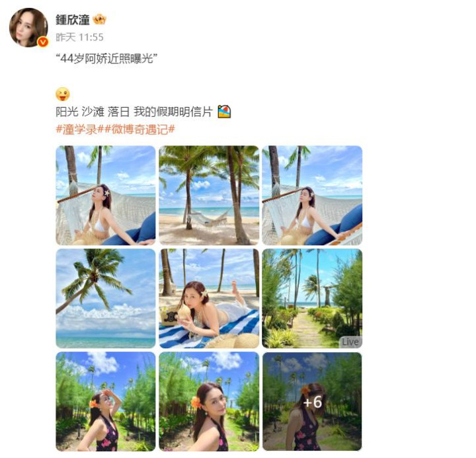Click the post timestamp 昨天 11:55
Image resolution: width=476 pixels, height=458 pixels.
pos(79,37)
